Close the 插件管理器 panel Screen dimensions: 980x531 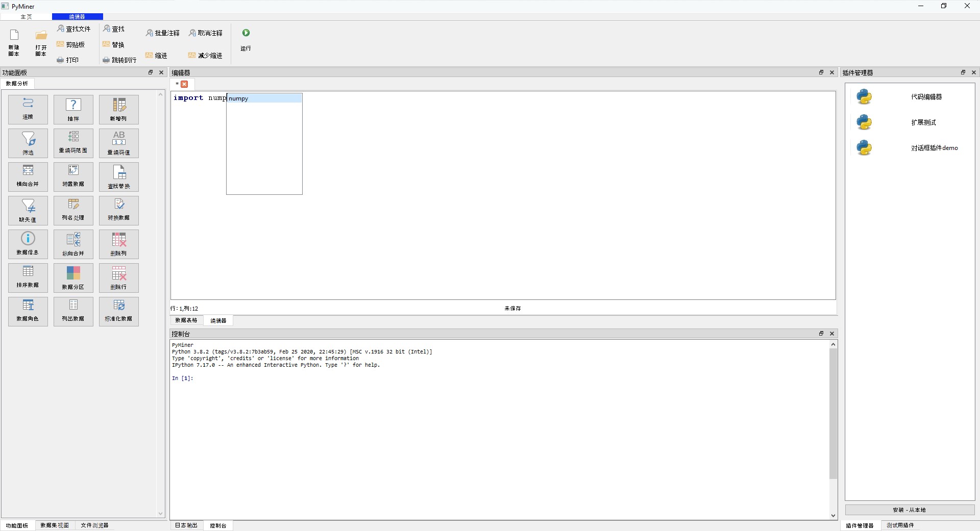click(974, 72)
